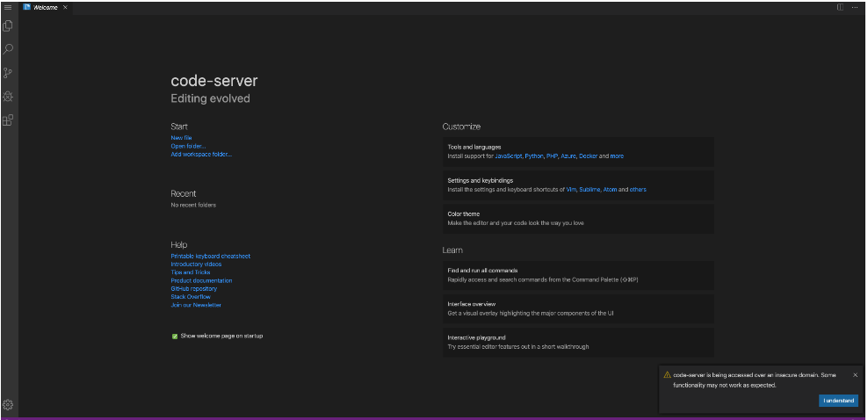The height and width of the screenshot is (420, 868).
Task: Open the Source Control view
Action: [8, 73]
